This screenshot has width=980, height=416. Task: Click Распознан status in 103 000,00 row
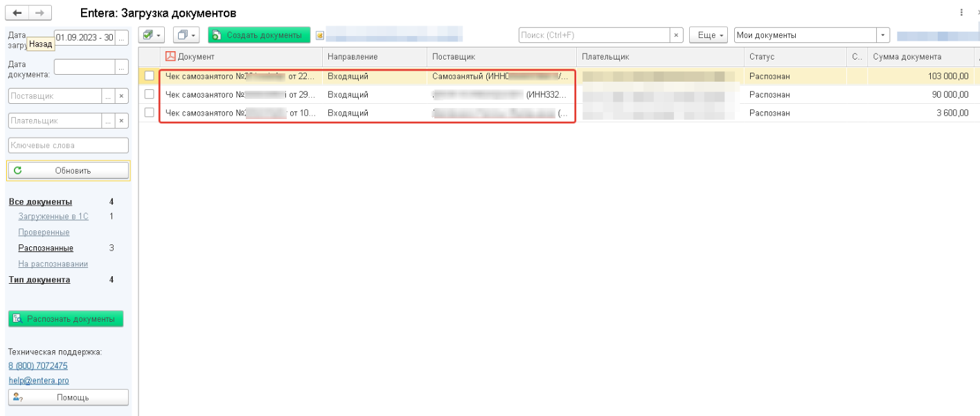769,76
